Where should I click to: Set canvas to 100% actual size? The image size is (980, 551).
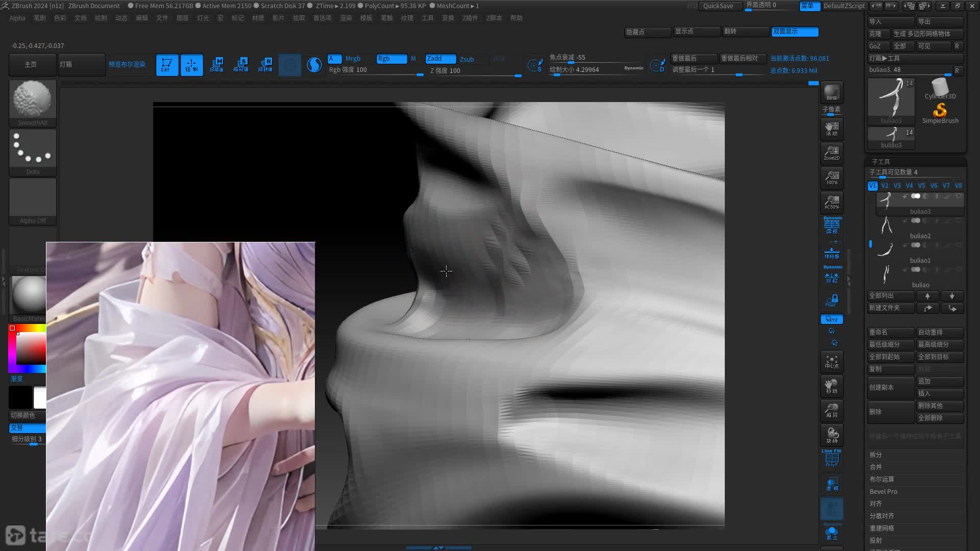coord(831,178)
